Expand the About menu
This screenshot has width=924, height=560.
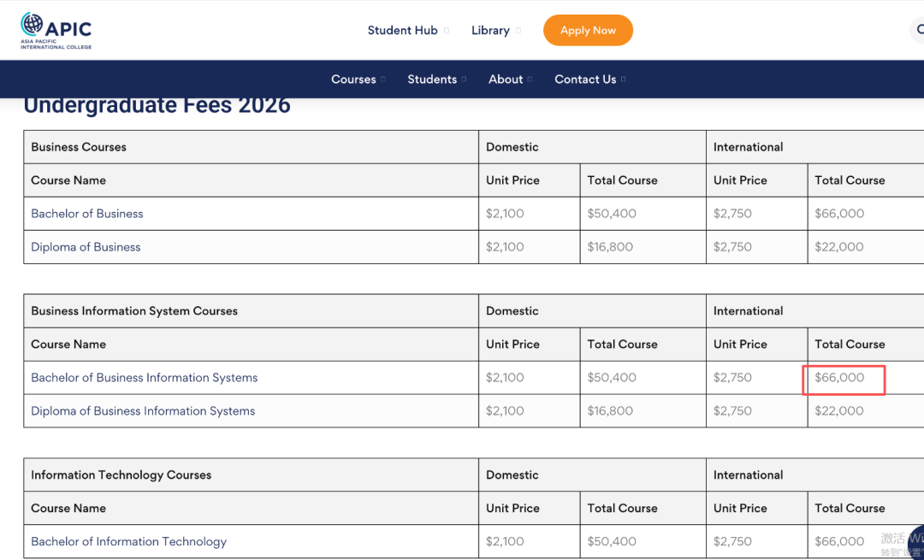(510, 80)
